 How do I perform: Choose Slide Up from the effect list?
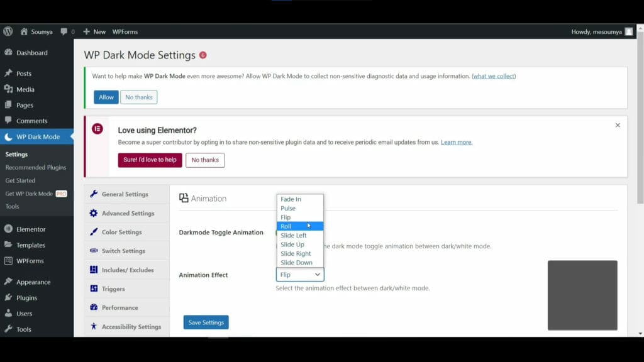(300, 244)
